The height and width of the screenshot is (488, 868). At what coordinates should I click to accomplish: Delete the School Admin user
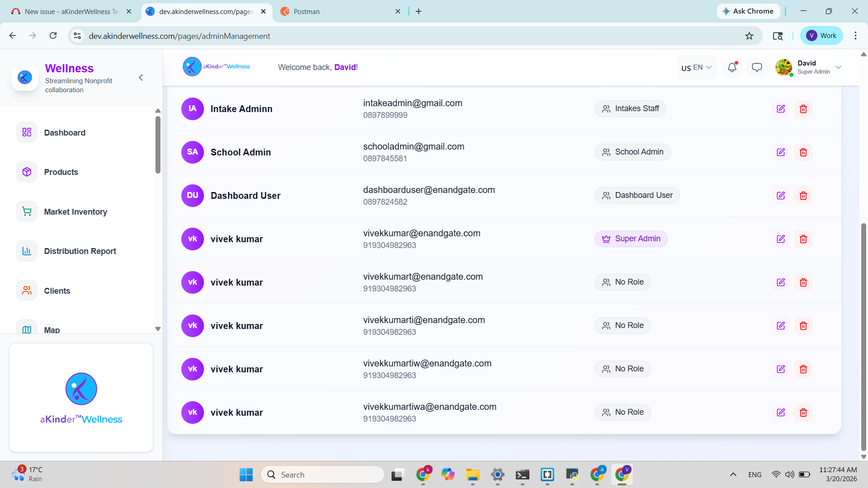click(803, 152)
